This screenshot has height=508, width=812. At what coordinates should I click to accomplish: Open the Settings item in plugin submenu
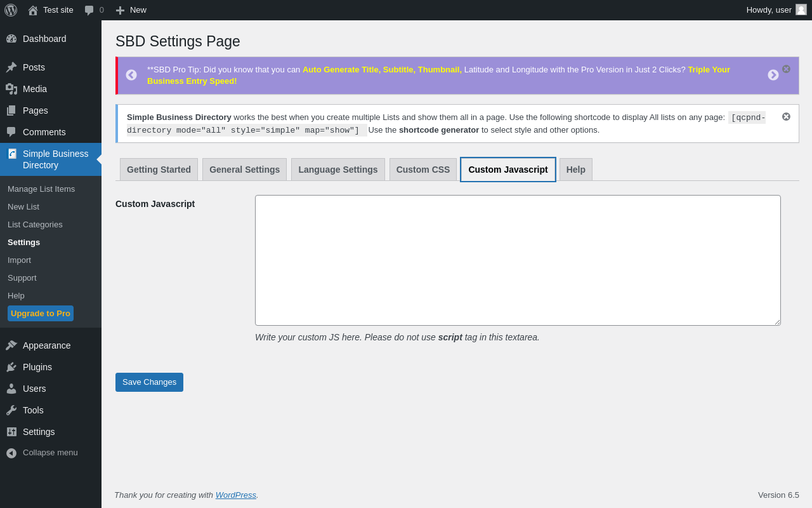tap(23, 242)
